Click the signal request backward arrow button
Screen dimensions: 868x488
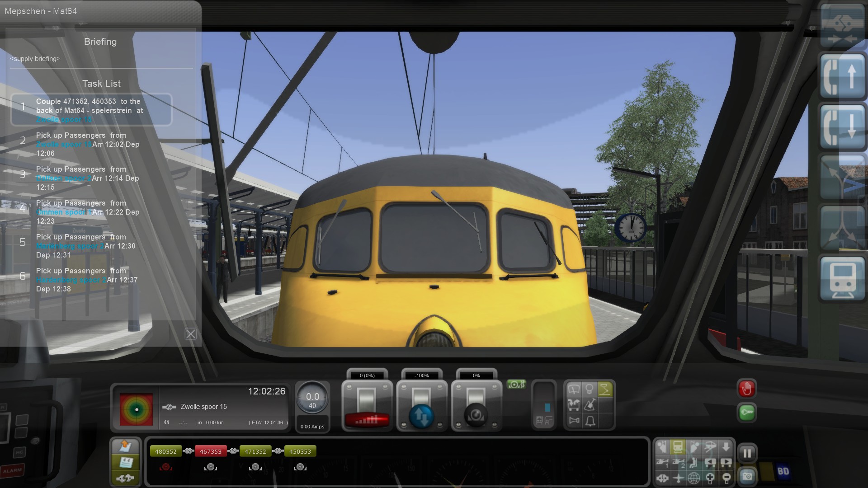842,127
